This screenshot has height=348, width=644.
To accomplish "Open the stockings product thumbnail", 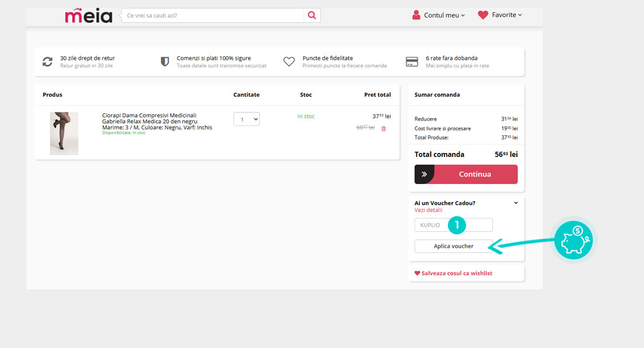I will point(64,134).
